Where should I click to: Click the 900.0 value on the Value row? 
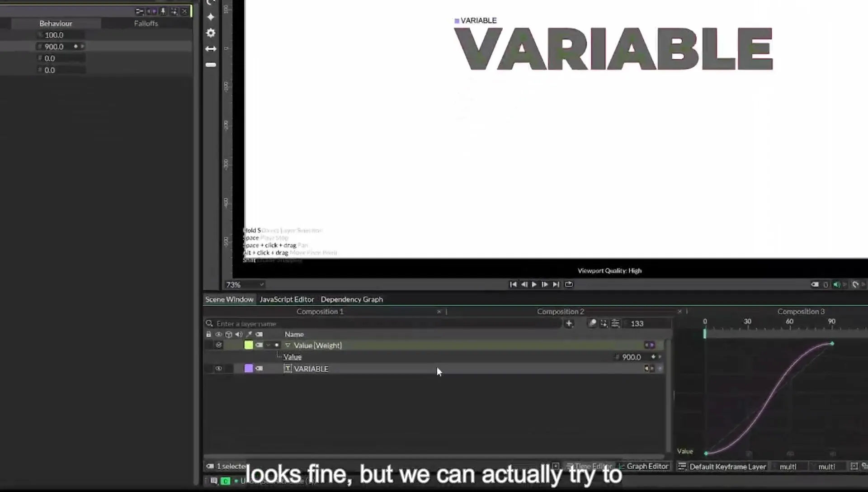pyautogui.click(x=631, y=357)
